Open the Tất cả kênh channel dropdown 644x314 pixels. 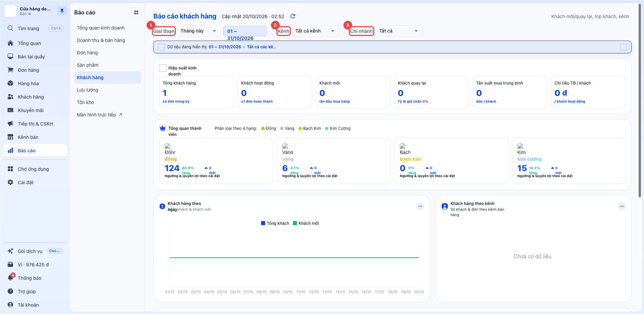click(x=315, y=31)
